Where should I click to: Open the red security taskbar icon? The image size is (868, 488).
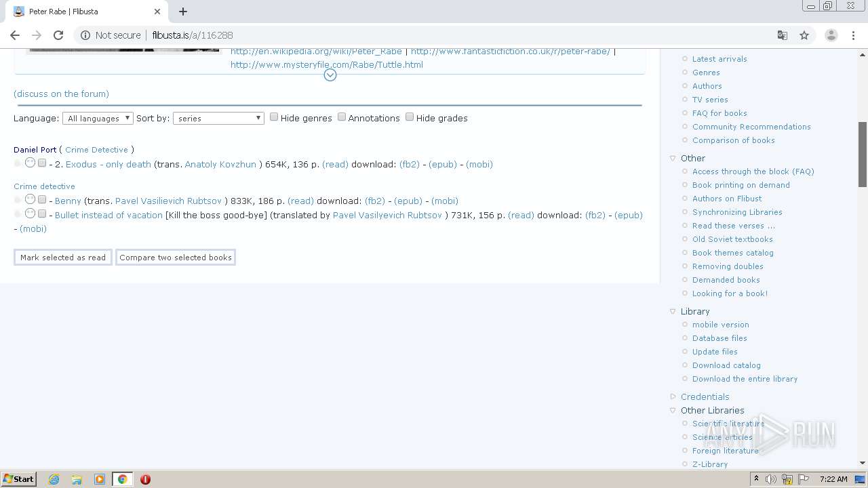[145, 479]
